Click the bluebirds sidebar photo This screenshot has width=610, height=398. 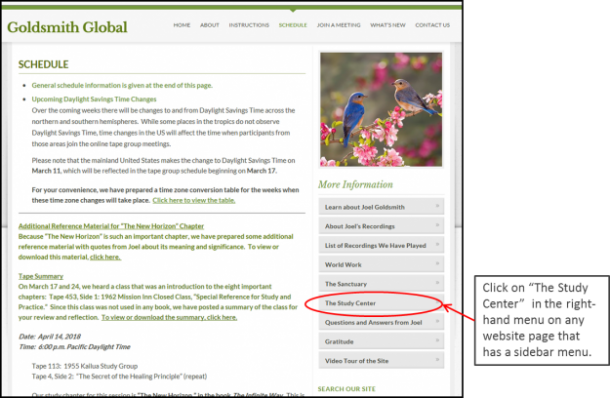coord(381,109)
